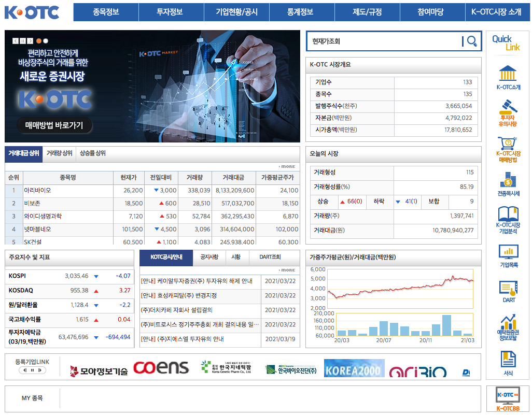Open the 비보존 stock row
Screen dimensions: 532x415
[x=152, y=204]
